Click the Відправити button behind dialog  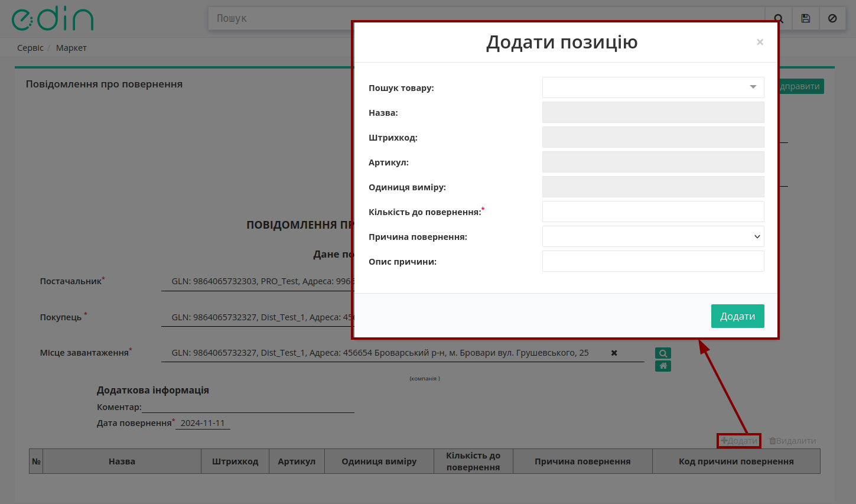point(801,86)
